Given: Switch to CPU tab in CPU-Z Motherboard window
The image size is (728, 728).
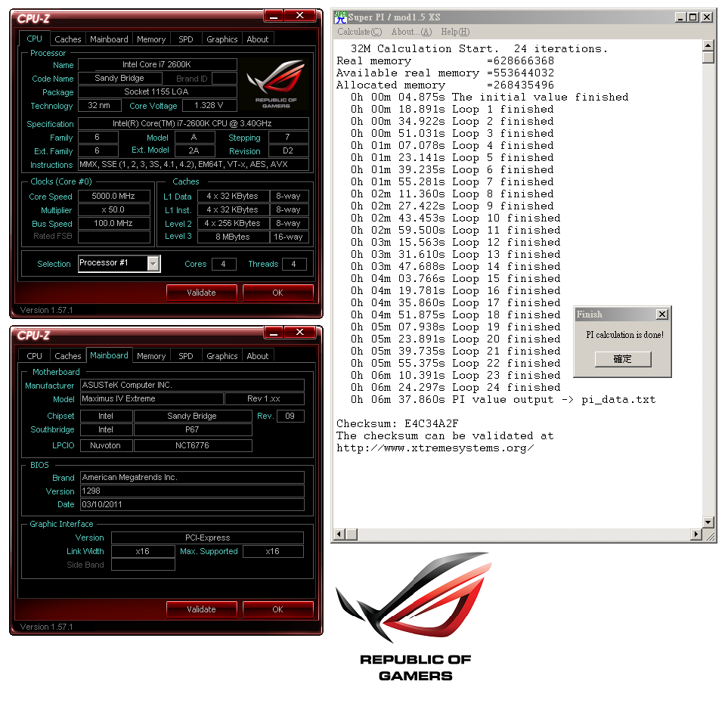Looking at the screenshot, I should pos(34,355).
